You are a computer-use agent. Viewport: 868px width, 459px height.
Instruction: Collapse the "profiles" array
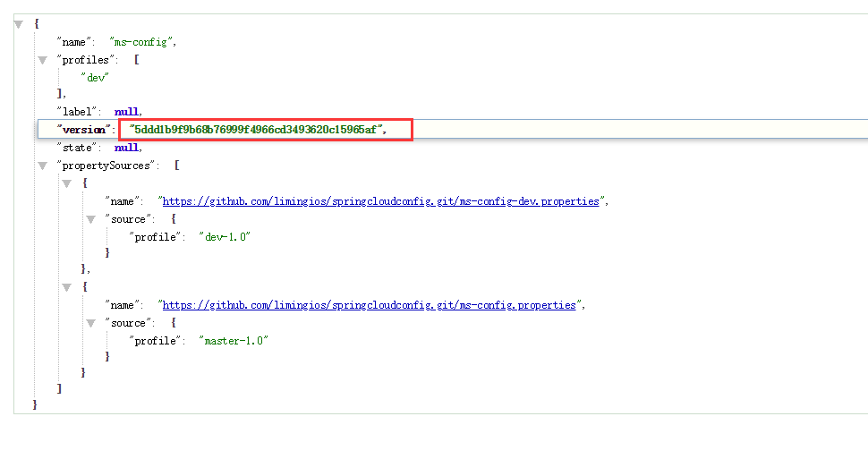pyautogui.click(x=43, y=60)
